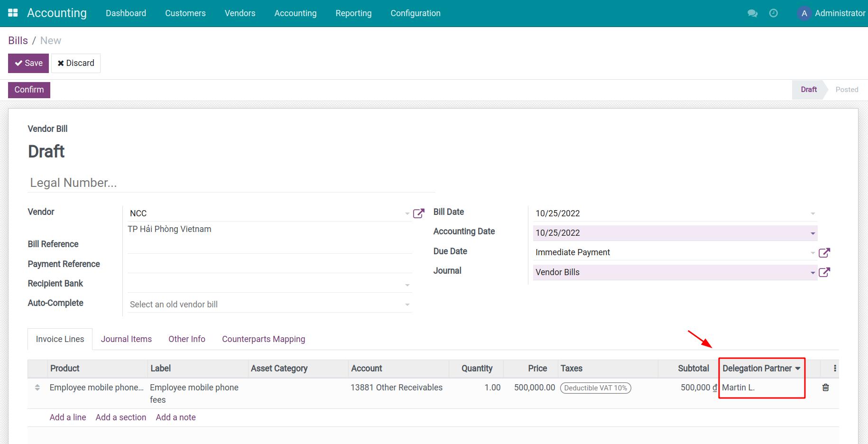Open the Discuss conversations icon
The height and width of the screenshot is (444, 868).
pyautogui.click(x=752, y=13)
